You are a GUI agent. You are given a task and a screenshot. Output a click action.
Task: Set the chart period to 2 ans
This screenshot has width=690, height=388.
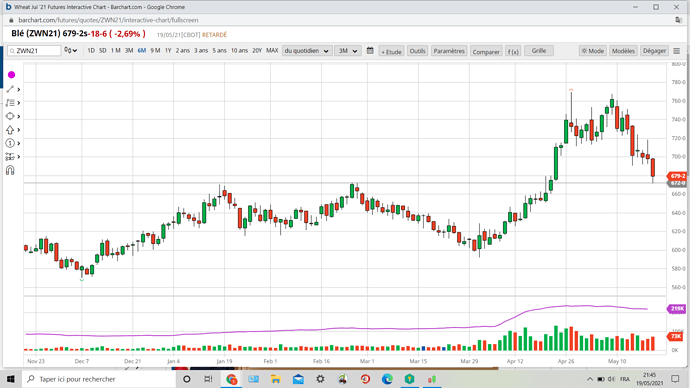(x=183, y=51)
